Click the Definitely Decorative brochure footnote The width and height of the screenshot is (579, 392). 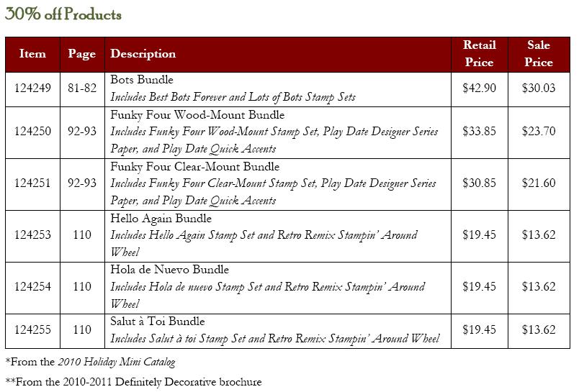(x=133, y=382)
